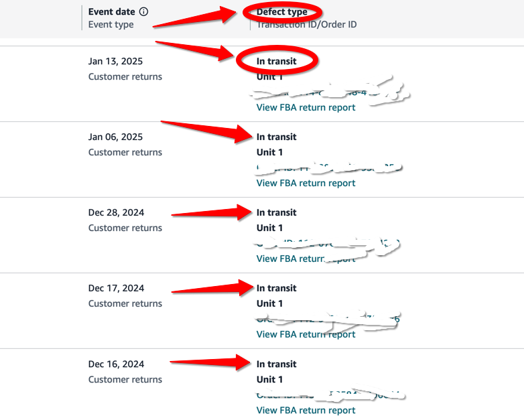Image resolution: width=524 pixels, height=420 pixels.
Task: Open FBA return report for Dec 17, 2024
Action: pos(306,334)
